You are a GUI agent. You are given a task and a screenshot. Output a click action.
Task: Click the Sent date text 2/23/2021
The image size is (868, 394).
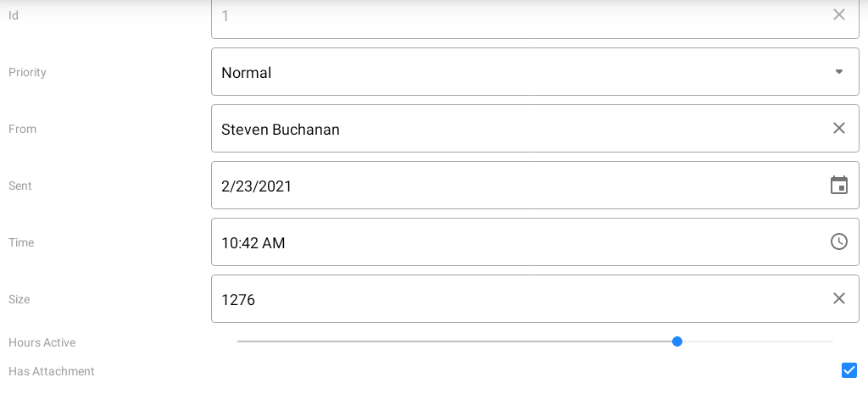[257, 186]
